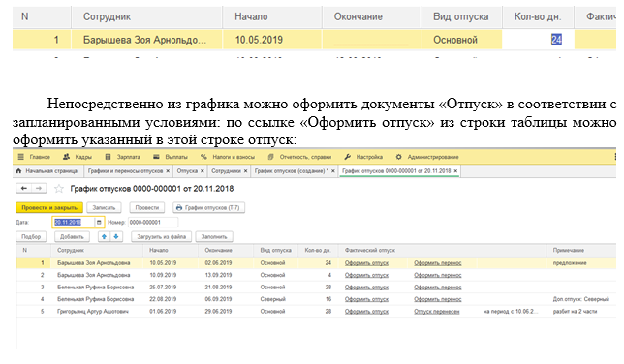Move row down with blue down arrow
This screenshot has height=364, width=624.
click(116, 237)
